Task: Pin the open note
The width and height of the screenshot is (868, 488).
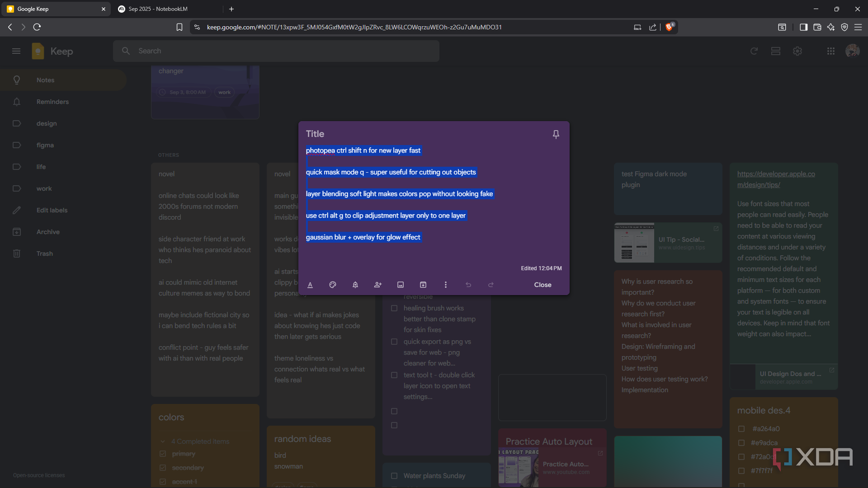Action: click(556, 134)
